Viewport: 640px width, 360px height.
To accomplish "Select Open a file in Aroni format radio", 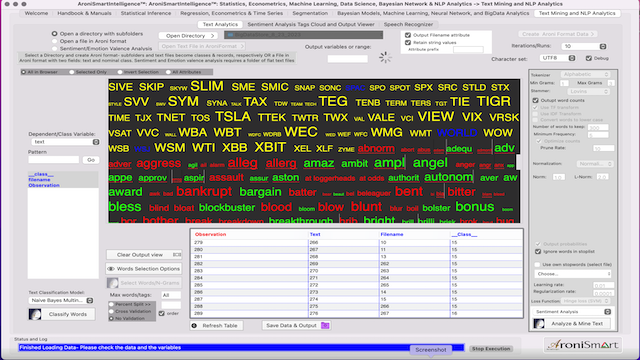I will pyautogui.click(x=55, y=41).
